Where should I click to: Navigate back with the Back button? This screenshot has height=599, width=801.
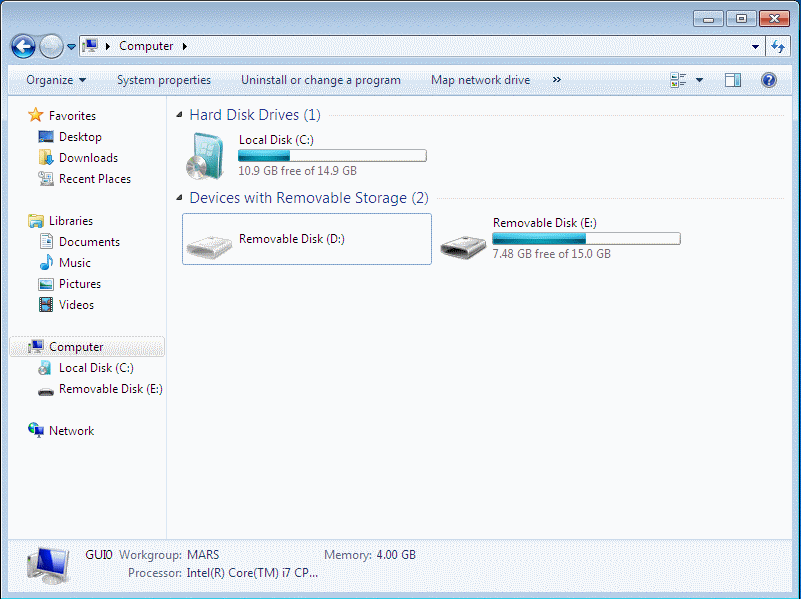pos(23,46)
